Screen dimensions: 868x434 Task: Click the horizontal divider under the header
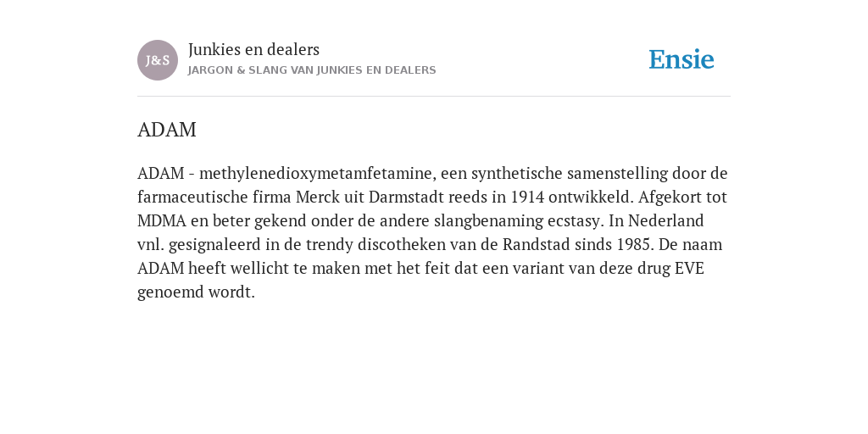[434, 97]
